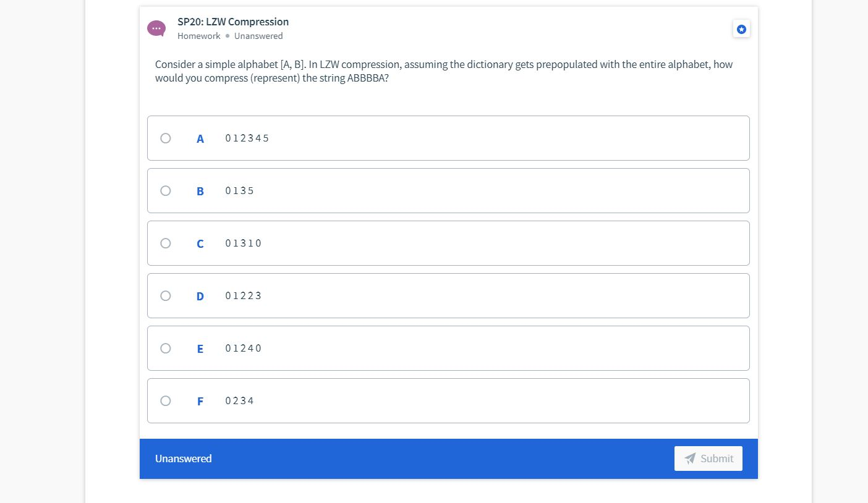Screen dimensions: 868x503
Task: Click the paper plane icon on Submit
Action: coord(691,459)
